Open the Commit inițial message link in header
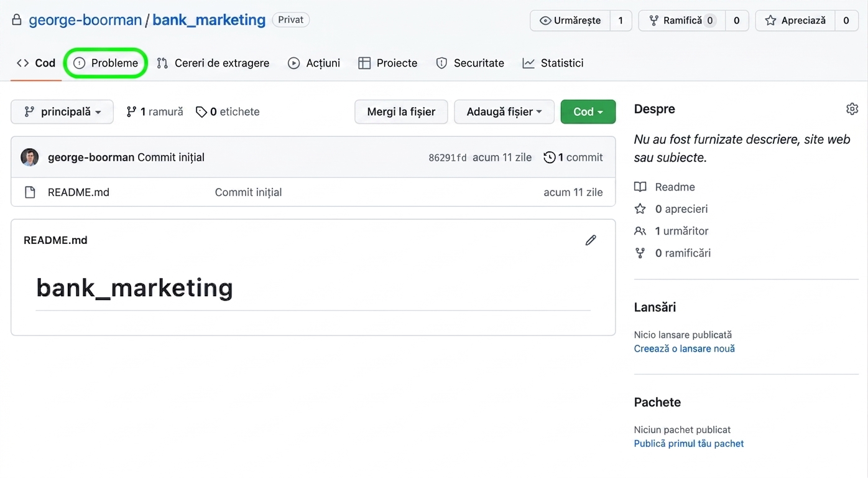Viewport: 868px width, 478px height. (171, 157)
